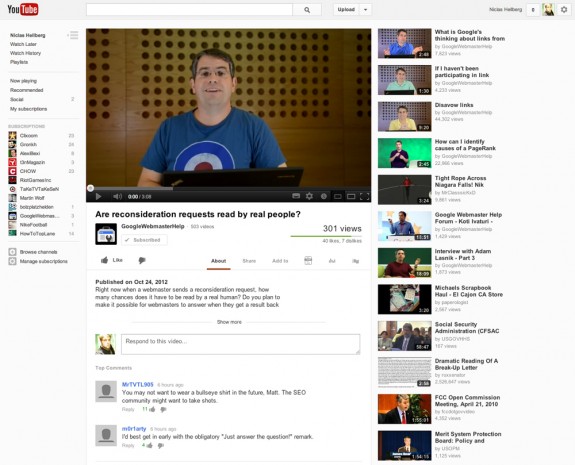Toggle the Subscribed button for GoogleWebmasterHelp
The image size is (575, 465).
[144, 240]
